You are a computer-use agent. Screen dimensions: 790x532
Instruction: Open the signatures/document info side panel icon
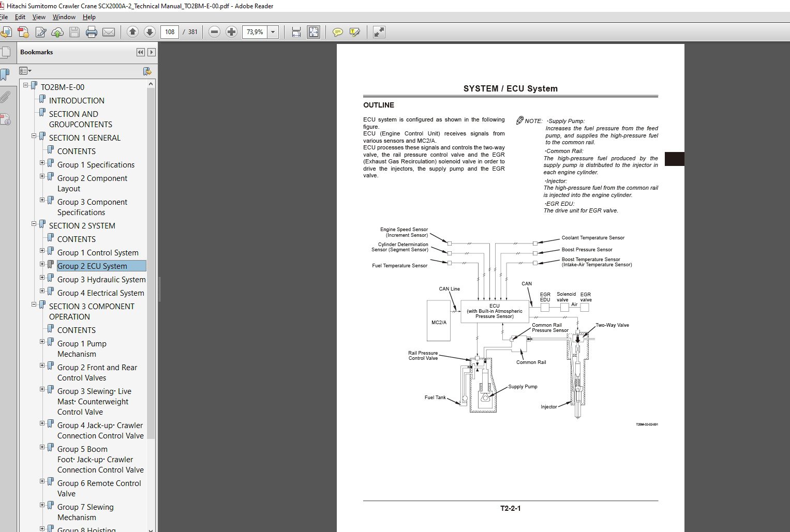(x=6, y=119)
